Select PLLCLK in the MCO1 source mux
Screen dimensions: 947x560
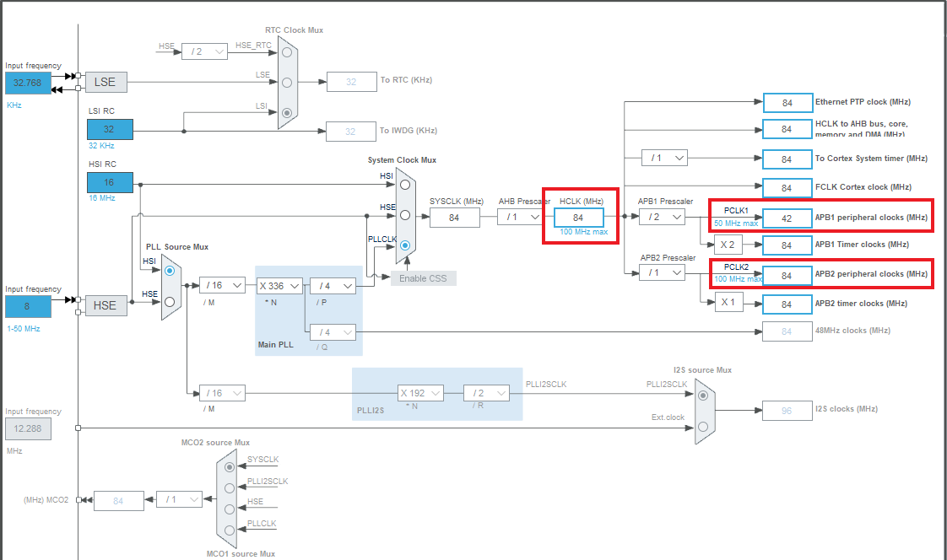[230, 530]
